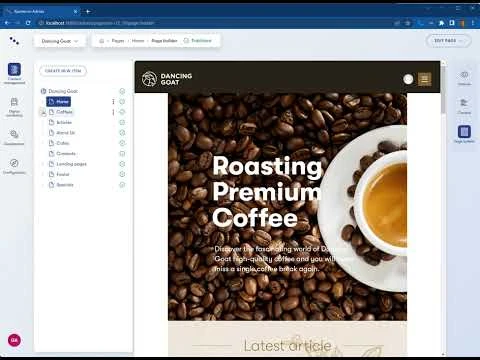Viewport: 480px width, 360px height.
Task: Click the preview pane vertical scrollbar
Action: click(x=443, y=90)
